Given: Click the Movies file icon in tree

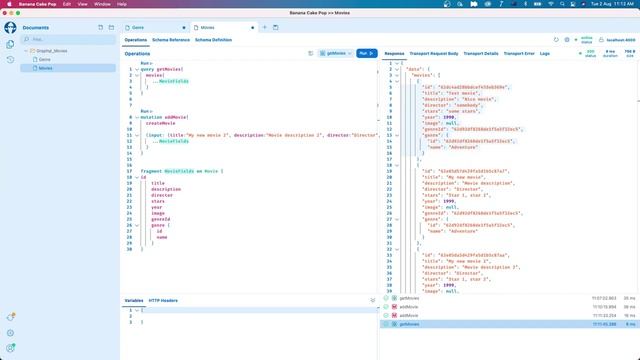Looking at the screenshot, I should [35, 68].
